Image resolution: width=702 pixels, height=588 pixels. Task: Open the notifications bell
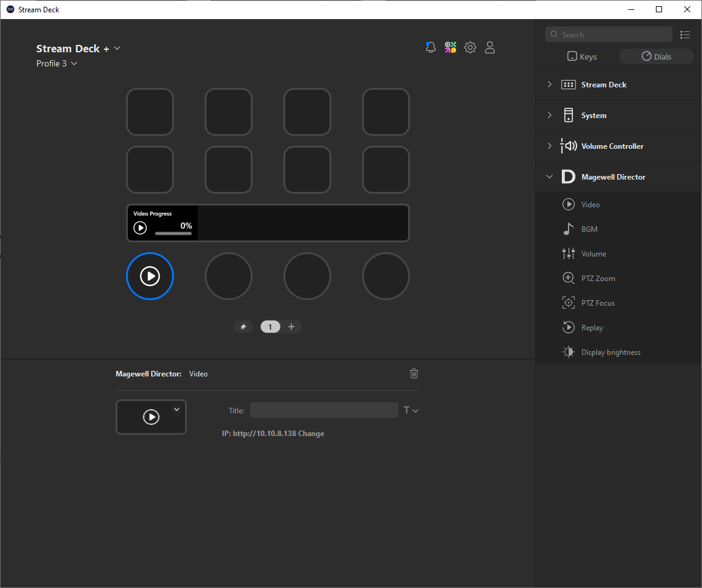[431, 47]
